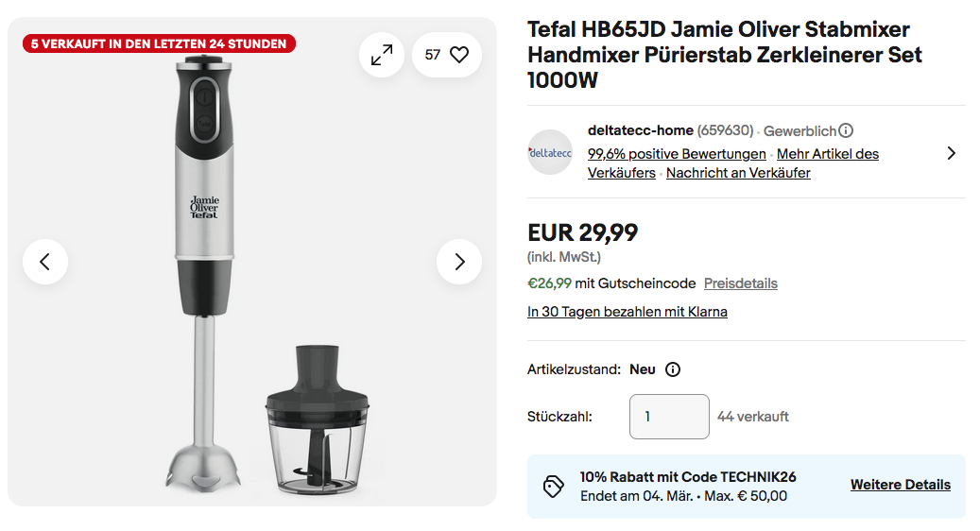Click the Stückzahl quantity input field

coord(669,417)
